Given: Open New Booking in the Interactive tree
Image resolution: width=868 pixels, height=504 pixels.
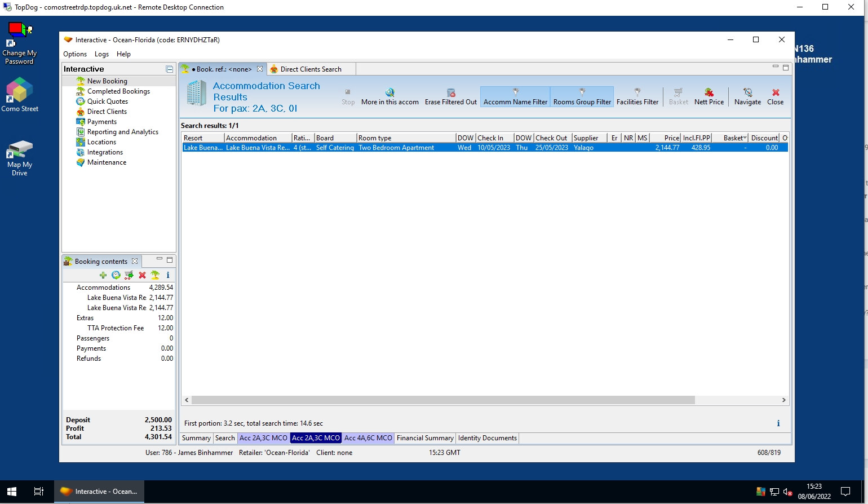Looking at the screenshot, I should pos(107,81).
